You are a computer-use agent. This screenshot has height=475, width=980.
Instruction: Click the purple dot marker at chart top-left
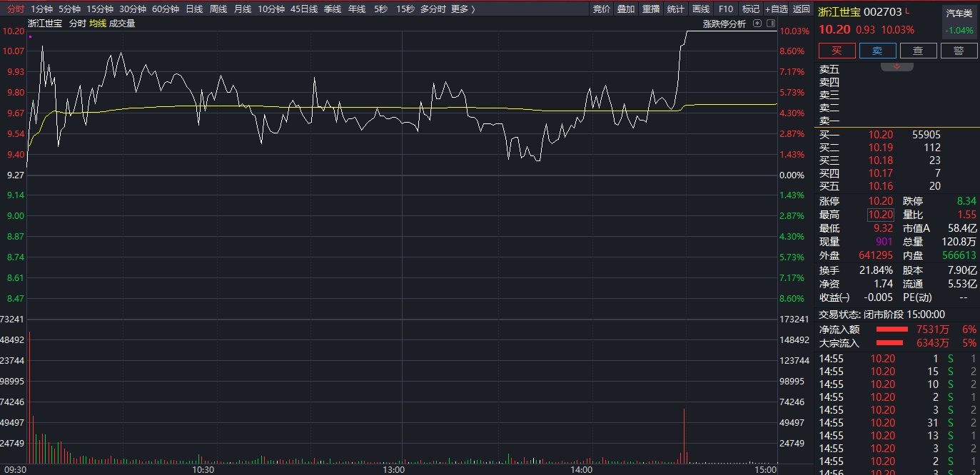click(x=30, y=36)
